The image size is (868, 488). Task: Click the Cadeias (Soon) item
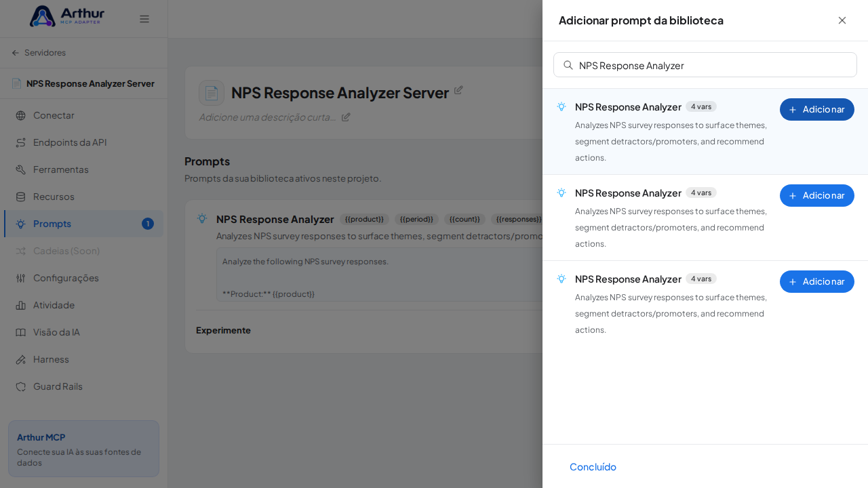point(83,251)
